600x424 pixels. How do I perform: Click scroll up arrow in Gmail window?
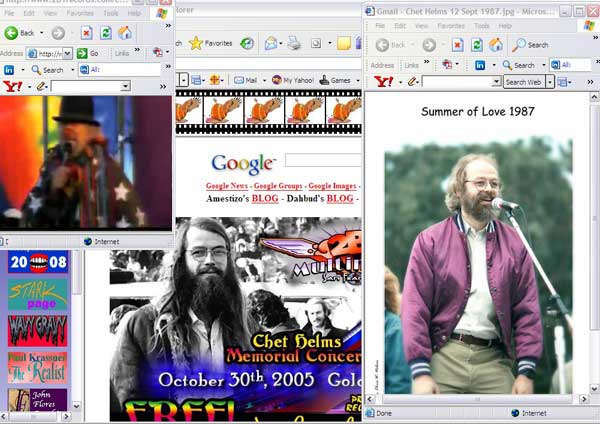[594, 97]
